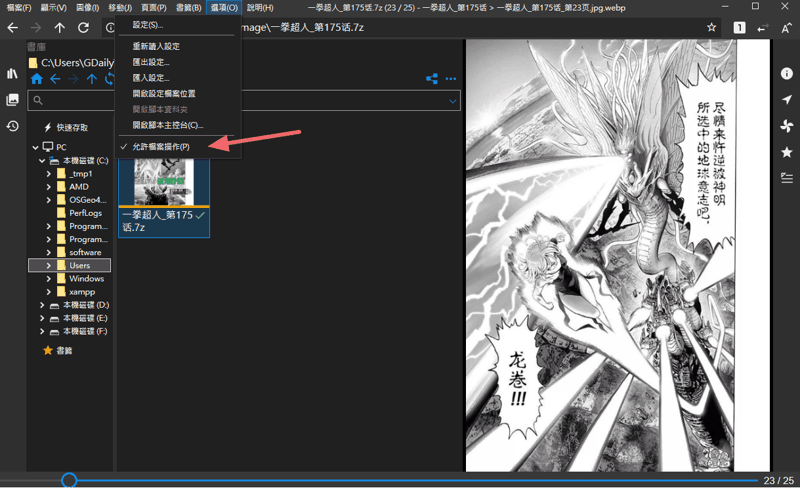Choose 設定(S)... from the menu
This screenshot has width=800, height=490.
coord(147,24)
